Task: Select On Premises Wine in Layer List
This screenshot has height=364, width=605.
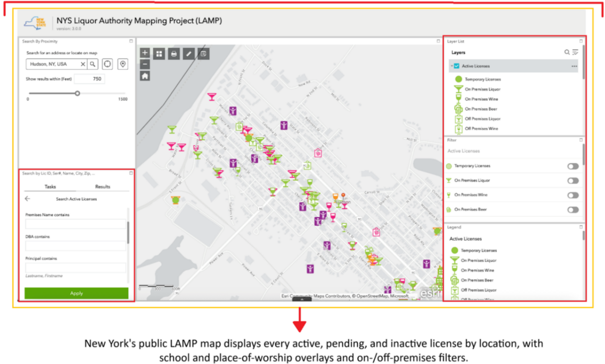Action: click(481, 99)
